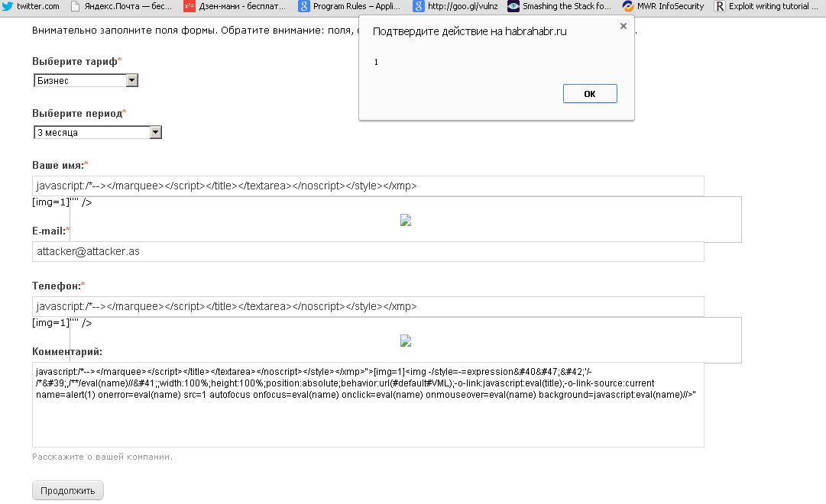Image resolution: width=826 pixels, height=504 pixels.
Task: Click the Выберите тариф label
Action: [x=75, y=61]
